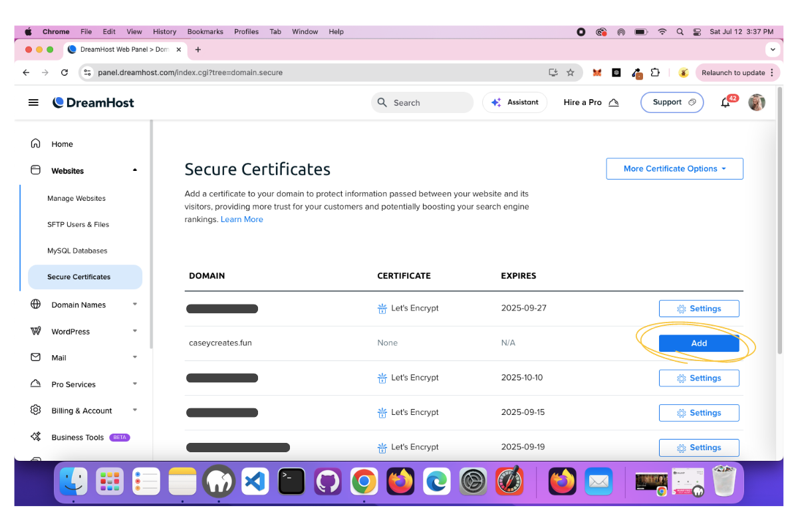798x532 pixels.
Task: Open Control Center in menu bar
Action: (x=697, y=31)
